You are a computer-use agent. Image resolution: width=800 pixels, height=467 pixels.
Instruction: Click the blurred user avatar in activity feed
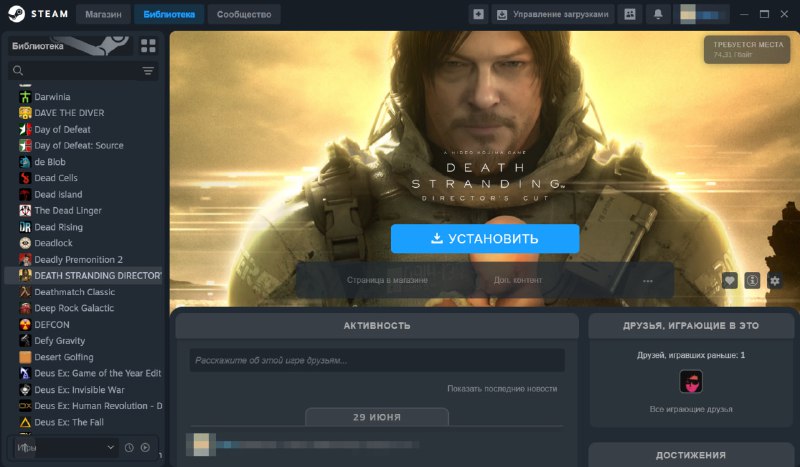(201, 445)
